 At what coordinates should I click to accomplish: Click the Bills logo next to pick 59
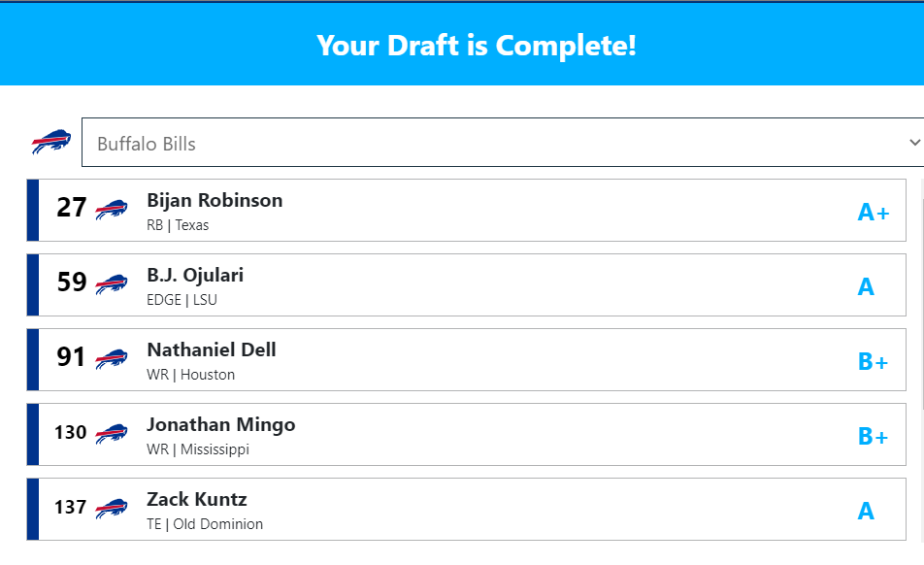112,284
